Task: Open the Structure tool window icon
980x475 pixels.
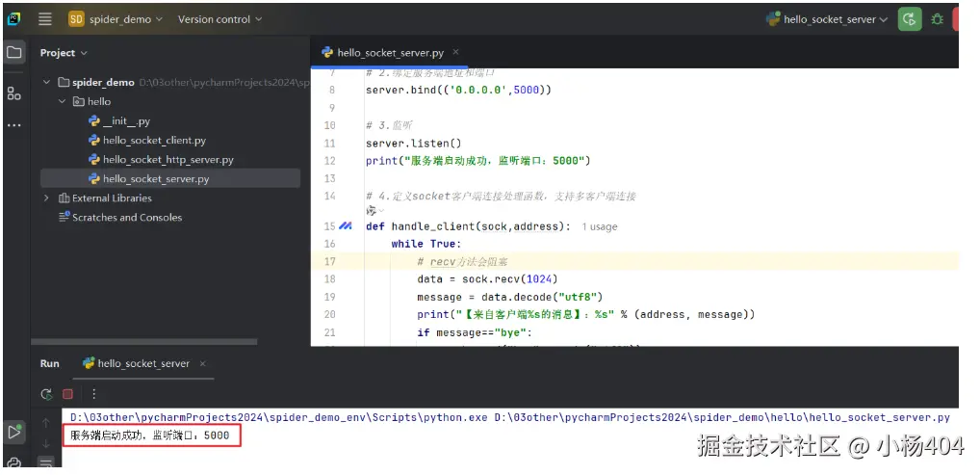Action: click(13, 93)
